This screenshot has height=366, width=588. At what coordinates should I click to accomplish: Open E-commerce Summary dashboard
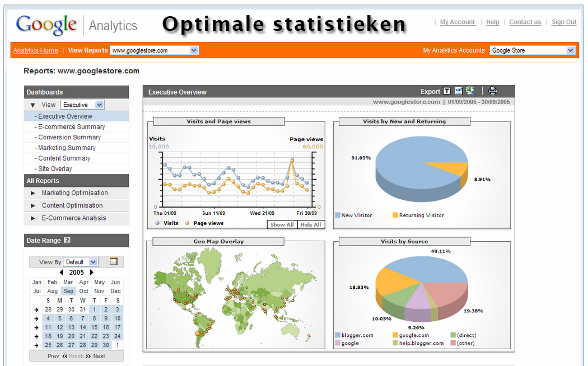tap(77, 126)
